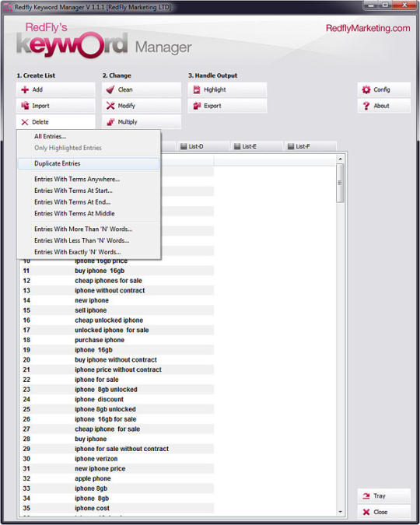Click the Export icon
The width and height of the screenshot is (420, 525).
coord(197,106)
